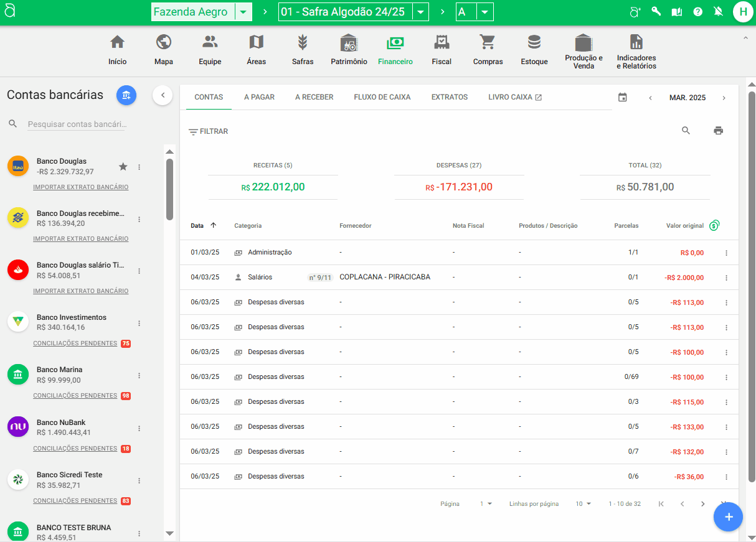Click the bank accounts list scrollbar

point(169,190)
